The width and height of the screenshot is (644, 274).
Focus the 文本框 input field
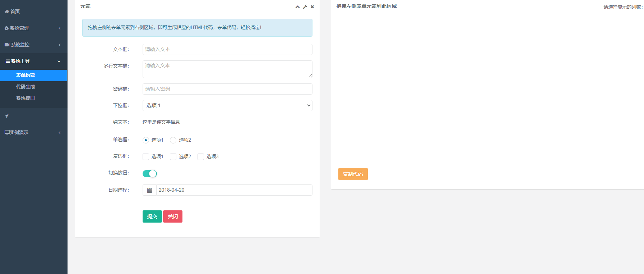(227, 49)
